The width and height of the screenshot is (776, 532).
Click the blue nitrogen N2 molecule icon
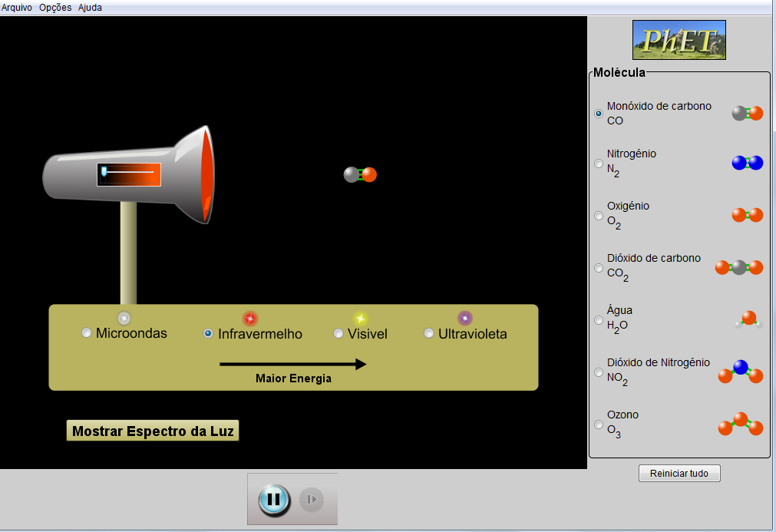(747, 163)
